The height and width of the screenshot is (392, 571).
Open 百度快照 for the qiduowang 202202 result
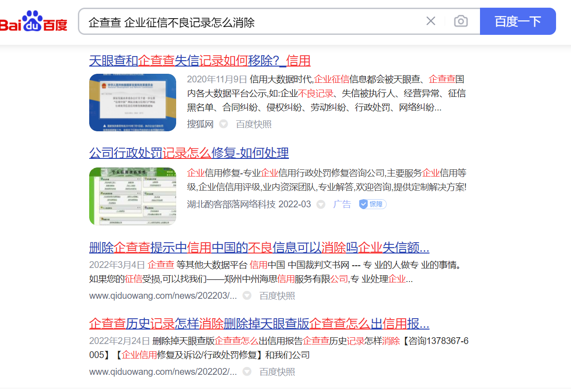tap(277, 372)
